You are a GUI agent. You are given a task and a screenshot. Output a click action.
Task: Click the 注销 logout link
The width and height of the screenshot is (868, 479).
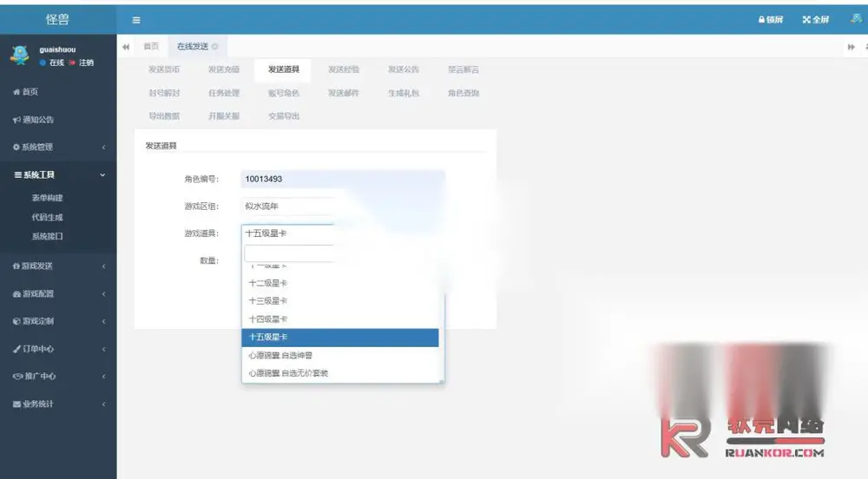click(x=82, y=62)
